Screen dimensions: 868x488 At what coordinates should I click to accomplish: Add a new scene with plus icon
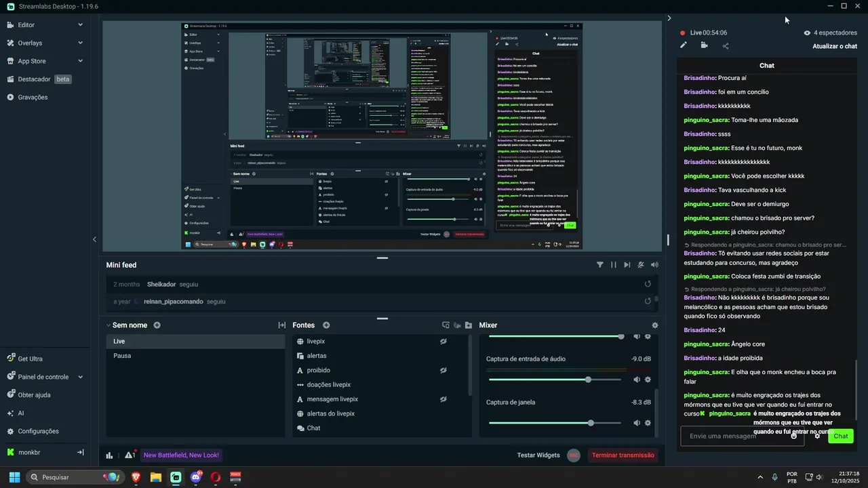click(x=157, y=325)
